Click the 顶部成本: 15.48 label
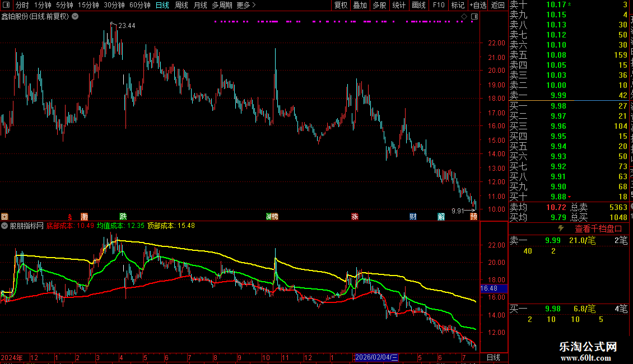 [171, 226]
